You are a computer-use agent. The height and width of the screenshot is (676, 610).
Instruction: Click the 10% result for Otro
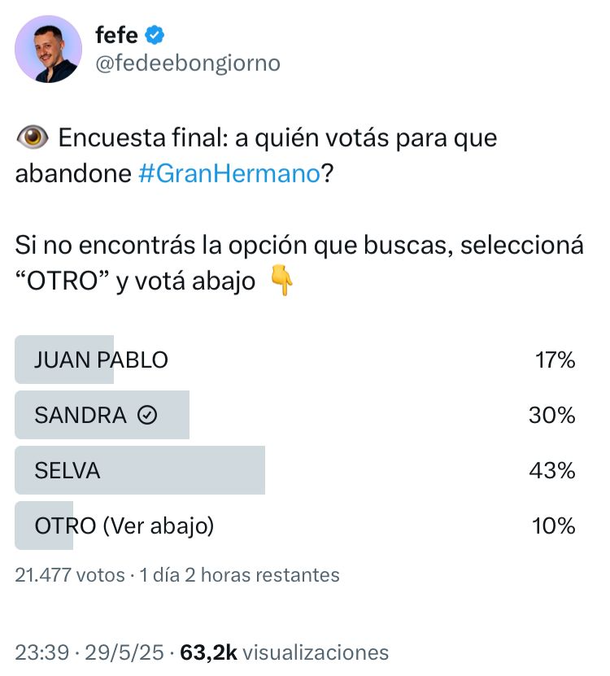pos(554,525)
